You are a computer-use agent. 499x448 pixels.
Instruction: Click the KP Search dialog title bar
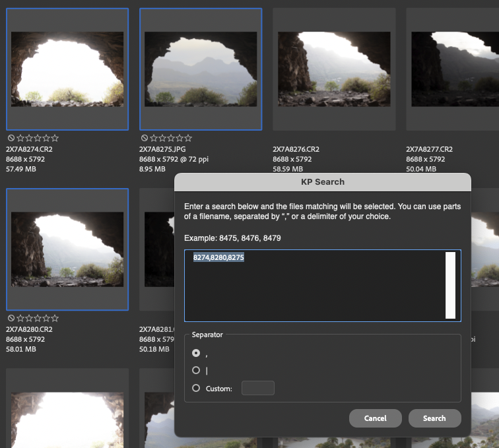[x=323, y=182]
